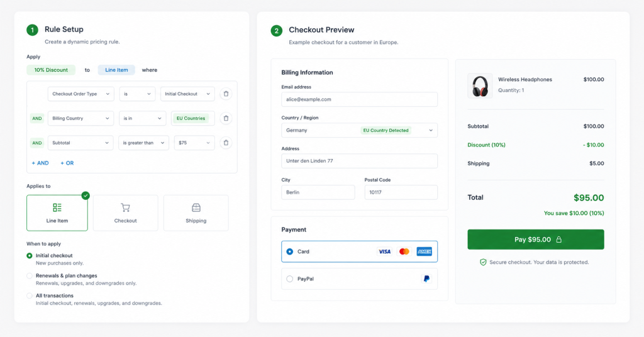Click the Amex card logo

click(x=425, y=251)
